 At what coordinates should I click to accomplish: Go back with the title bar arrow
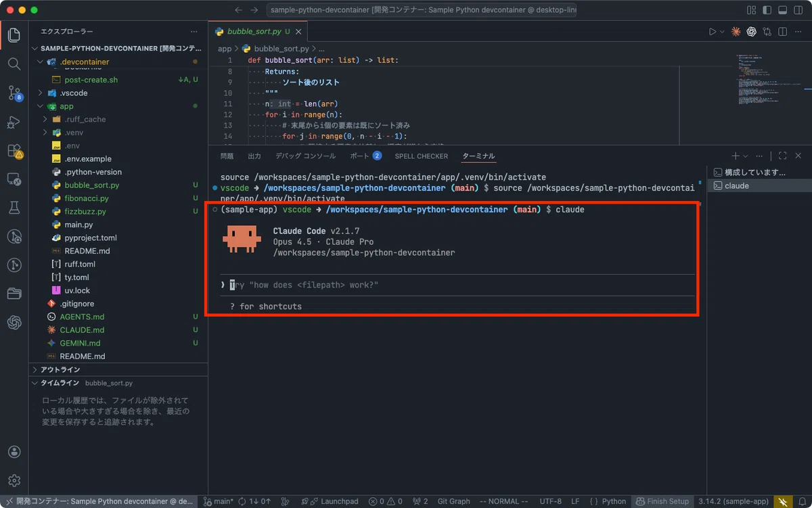click(x=238, y=10)
